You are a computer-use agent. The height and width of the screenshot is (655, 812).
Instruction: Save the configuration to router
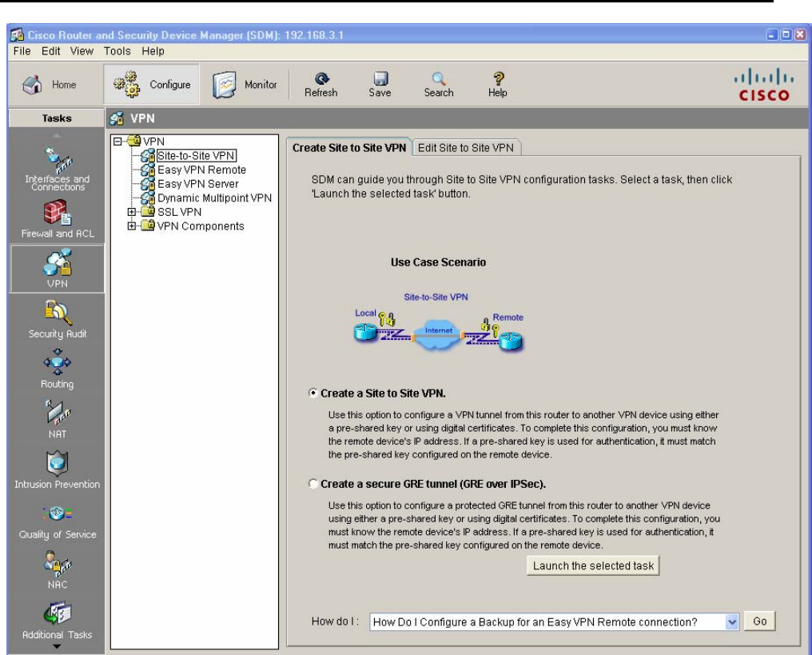point(380,85)
